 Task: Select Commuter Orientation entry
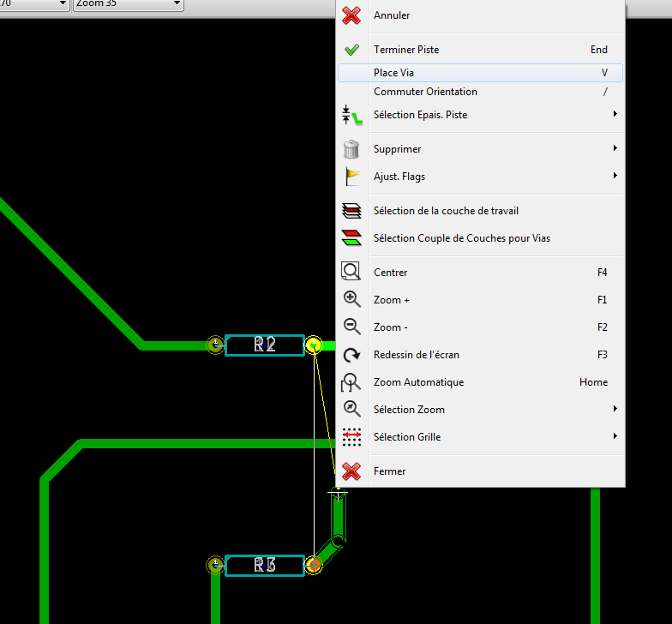click(x=480, y=92)
